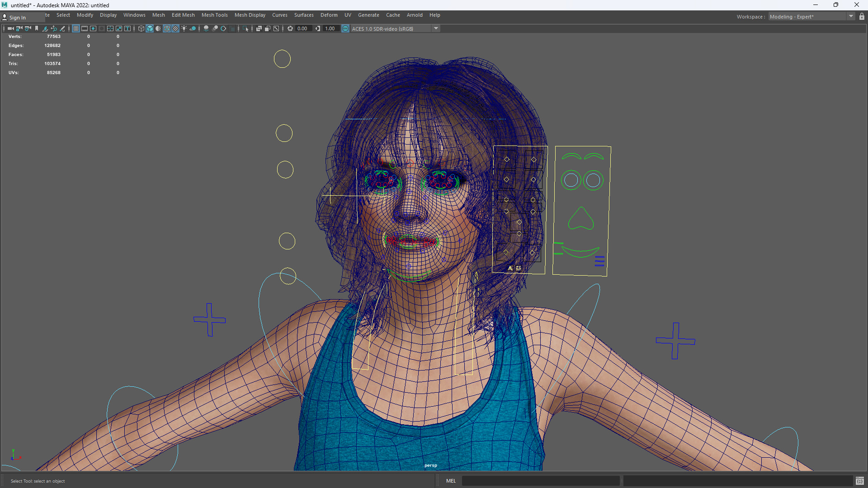Click the Isolate Select icon
This screenshot has width=868, height=488.
pyautogui.click(x=245, y=28)
